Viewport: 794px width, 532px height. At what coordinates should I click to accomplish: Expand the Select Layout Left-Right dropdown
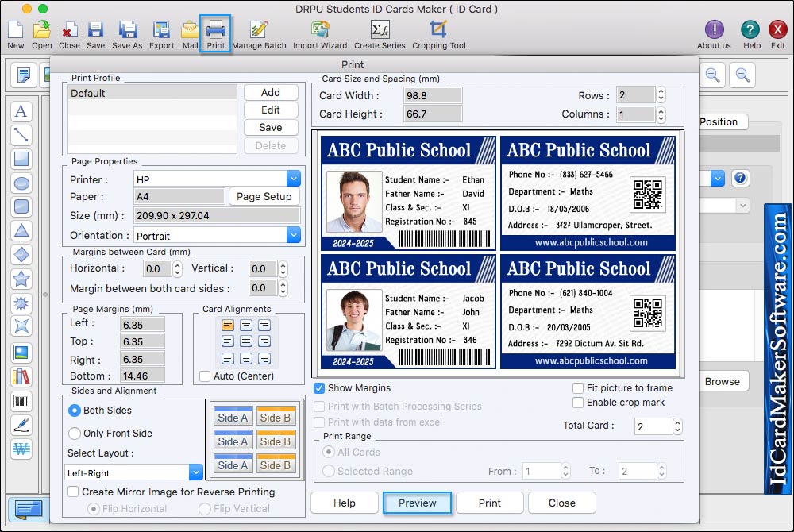click(195, 472)
